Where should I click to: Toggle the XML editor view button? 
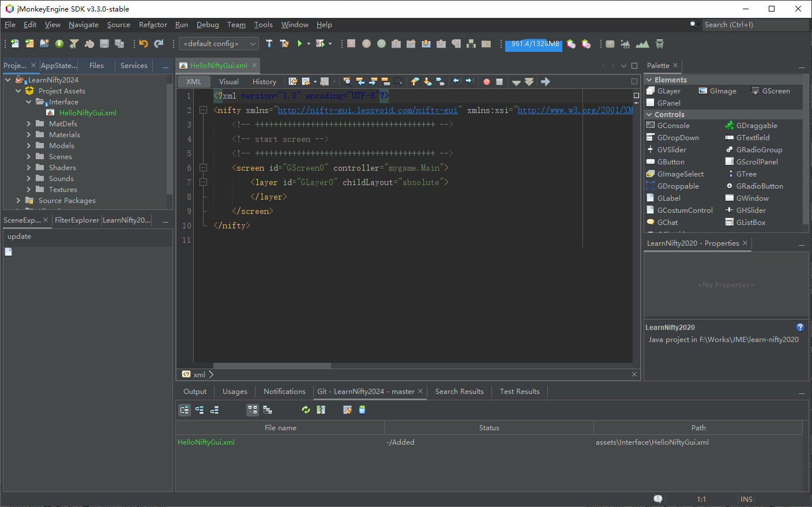tap(194, 82)
